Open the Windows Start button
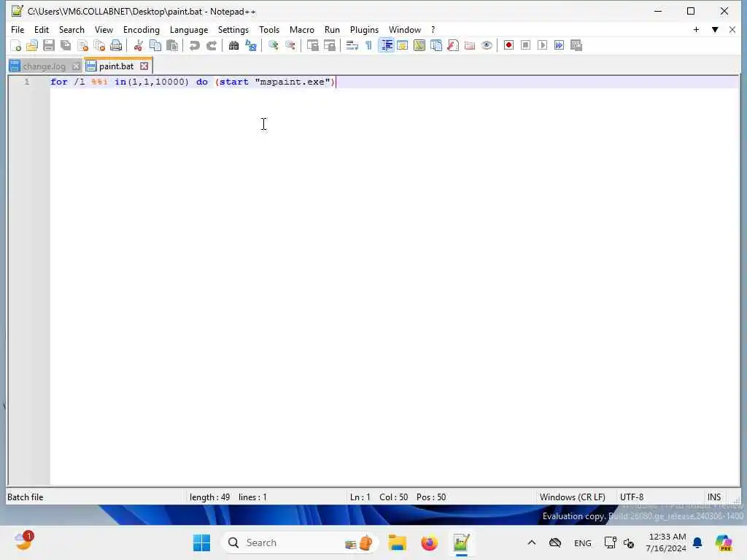The height and width of the screenshot is (560, 747). coord(201,542)
